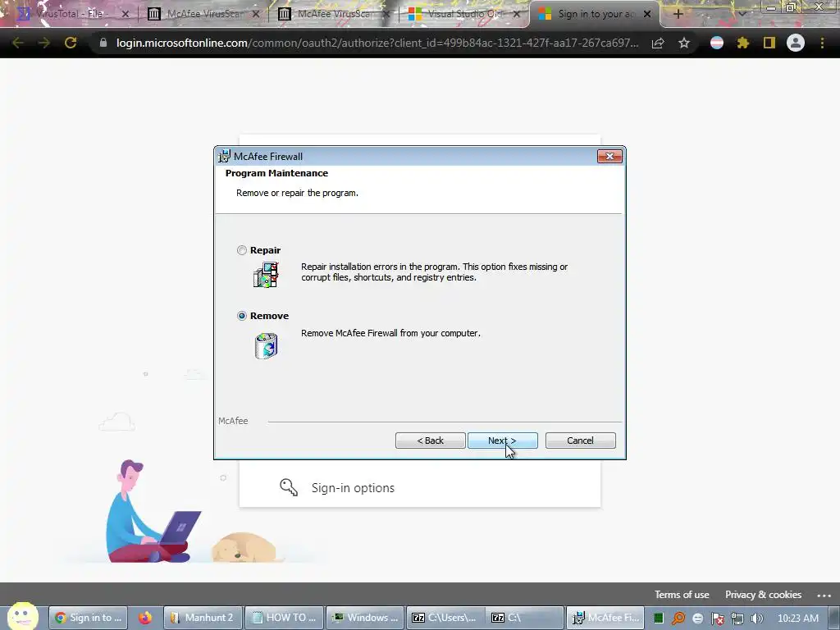
Task: Click the < Back button
Action: click(430, 441)
